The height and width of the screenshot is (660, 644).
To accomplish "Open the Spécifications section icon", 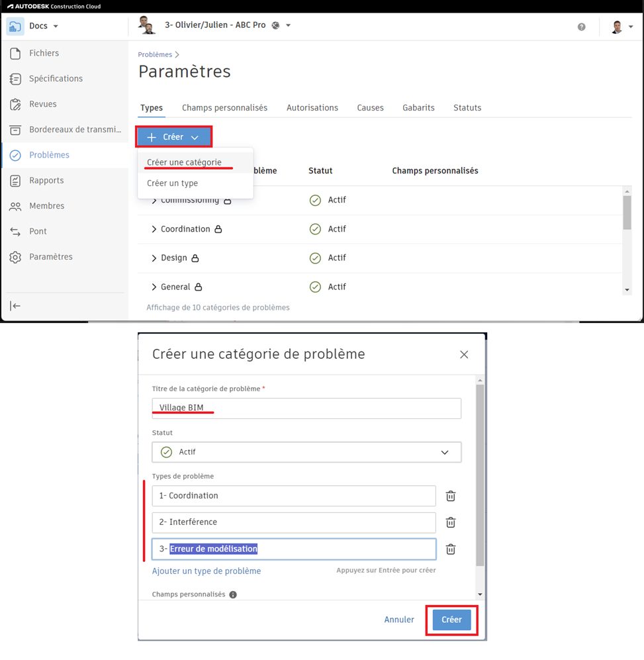I will coord(15,79).
